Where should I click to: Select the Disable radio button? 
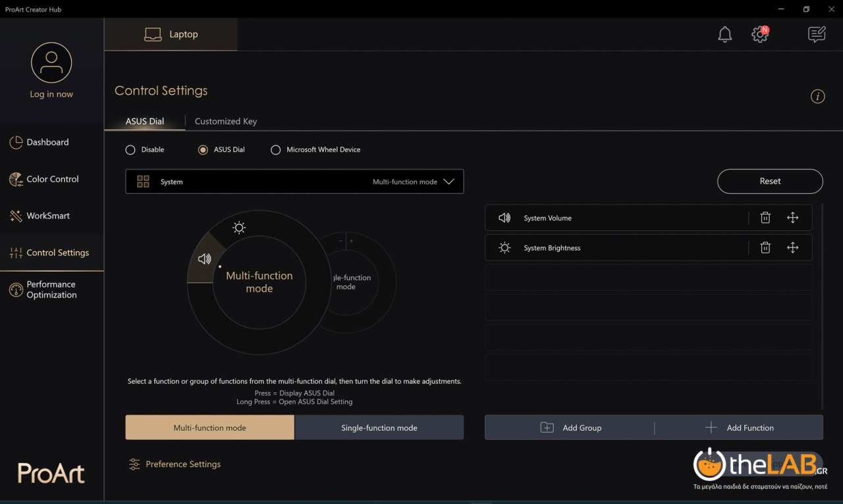tap(130, 149)
